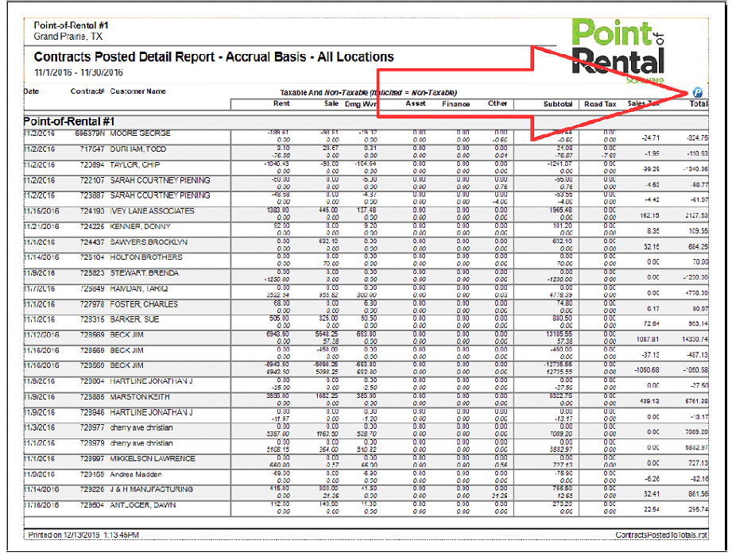Select customer ANTLOCER, DAWN
The height and width of the screenshot is (560, 732).
pos(143,505)
